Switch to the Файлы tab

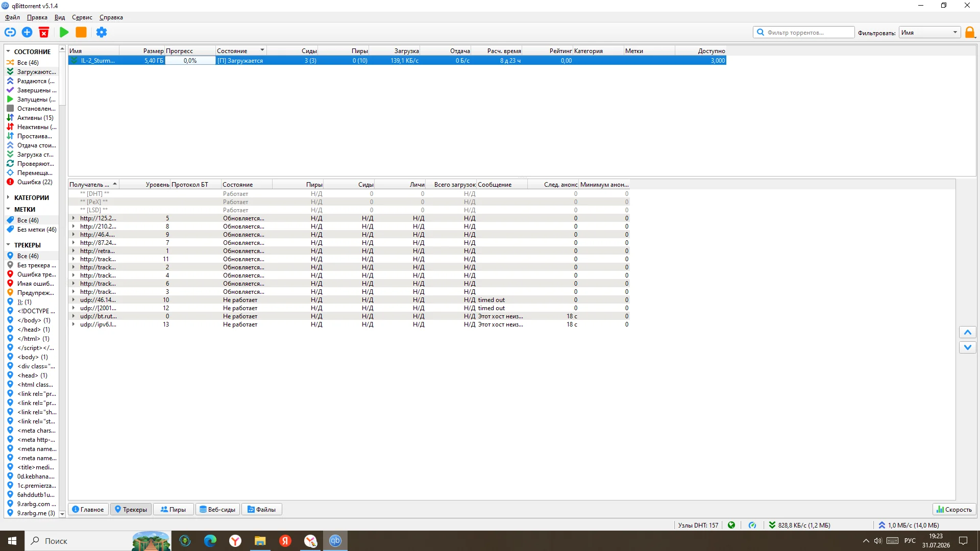coord(262,510)
